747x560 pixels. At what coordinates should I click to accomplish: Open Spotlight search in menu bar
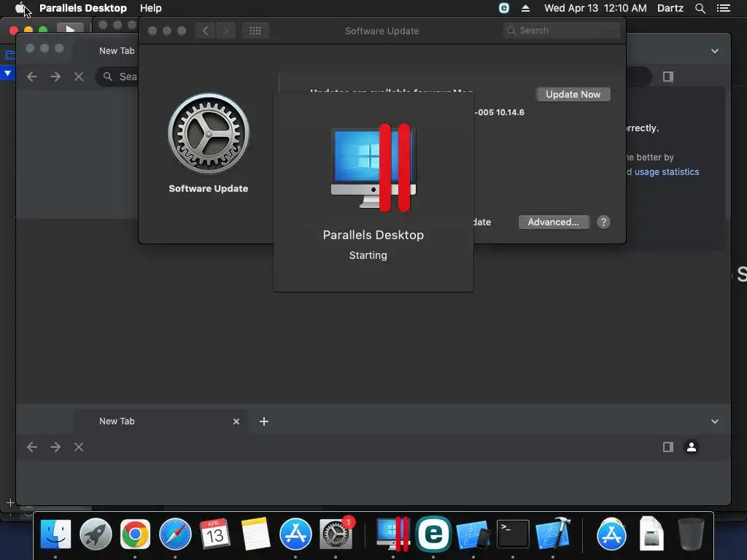pos(700,8)
